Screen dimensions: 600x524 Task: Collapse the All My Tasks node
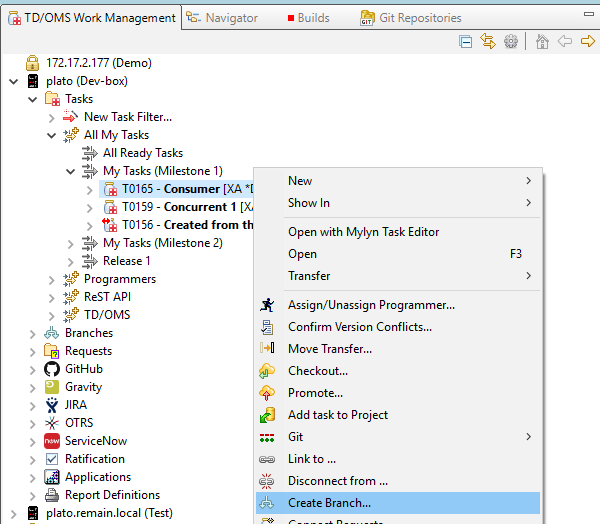[52, 135]
